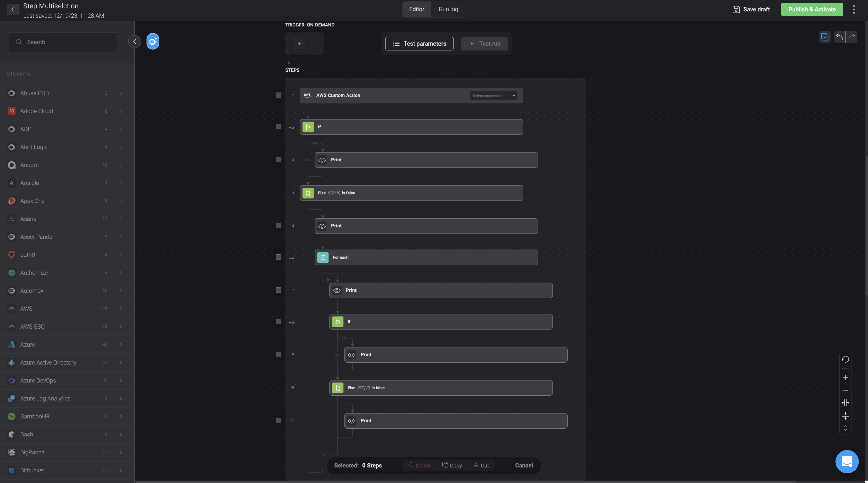Viewport: 868px width, 483px height.
Task: Collapse step 2 If using its arrow
Action: tap(290, 128)
